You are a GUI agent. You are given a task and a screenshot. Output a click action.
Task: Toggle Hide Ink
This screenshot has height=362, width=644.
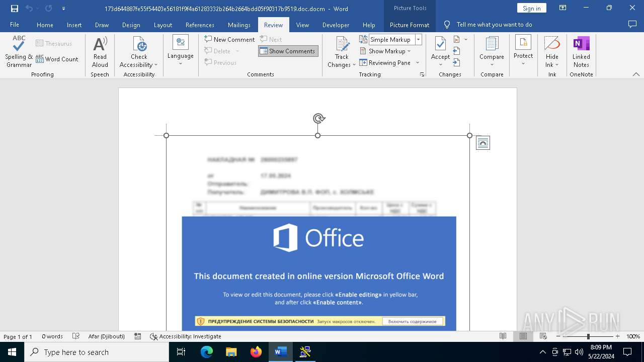tap(552, 51)
